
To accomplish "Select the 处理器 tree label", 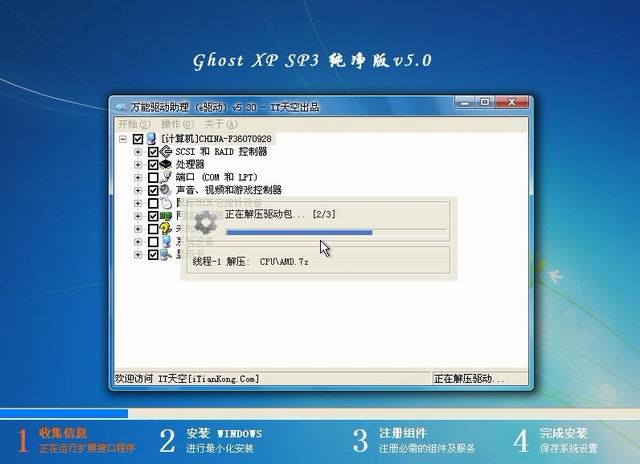I will coord(190,164).
